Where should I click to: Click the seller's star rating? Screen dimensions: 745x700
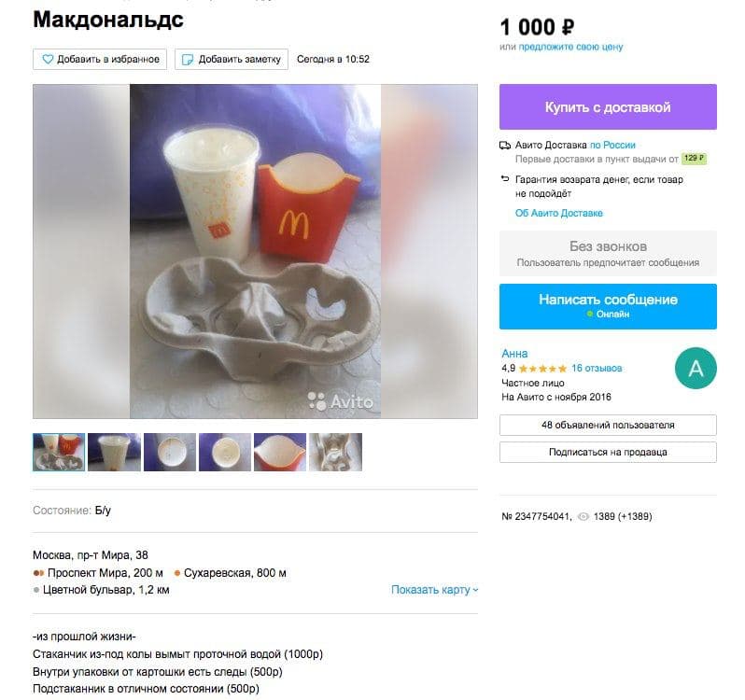pos(542,369)
